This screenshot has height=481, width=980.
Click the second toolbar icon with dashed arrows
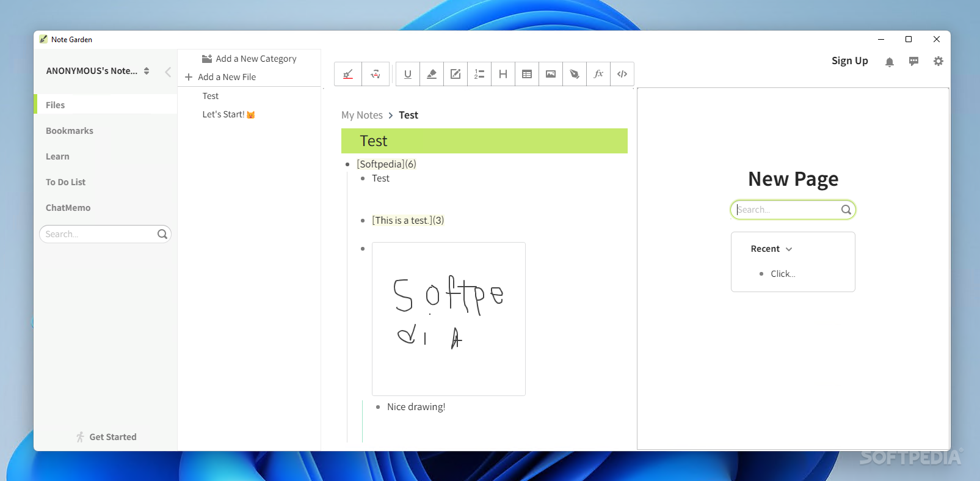pos(376,74)
